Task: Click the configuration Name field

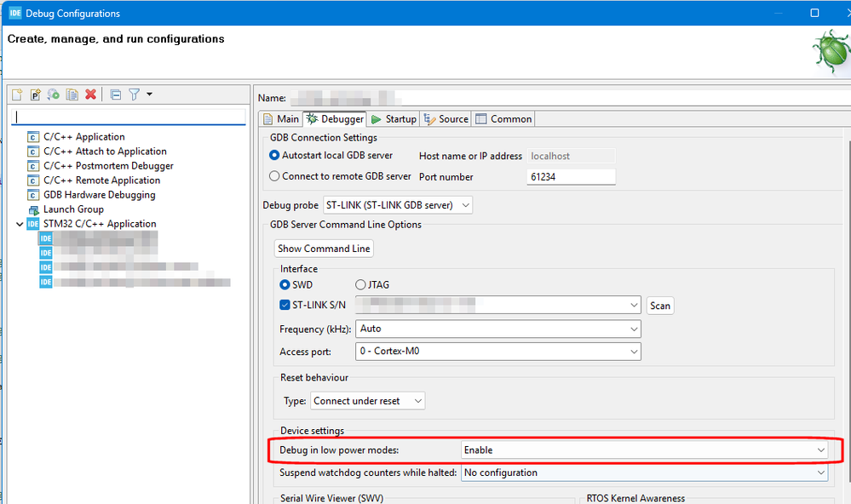Action: (570, 98)
